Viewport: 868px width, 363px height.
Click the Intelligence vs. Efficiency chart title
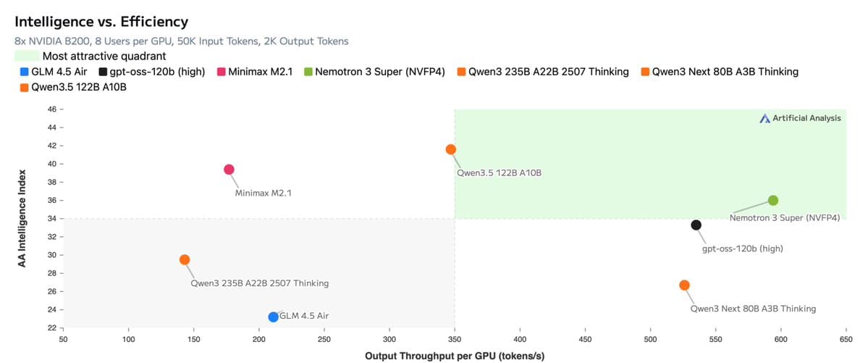(101, 22)
